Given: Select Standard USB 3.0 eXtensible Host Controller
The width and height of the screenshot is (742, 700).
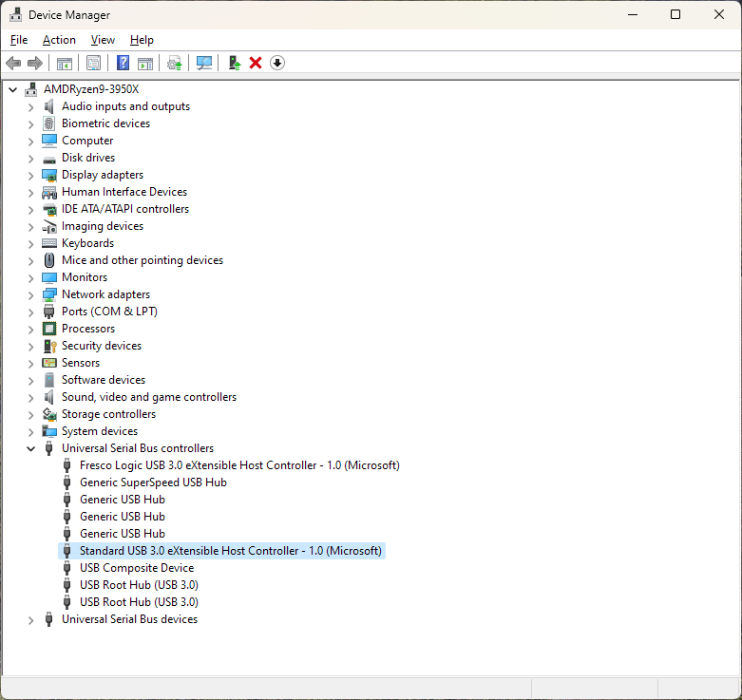Looking at the screenshot, I should tap(231, 551).
